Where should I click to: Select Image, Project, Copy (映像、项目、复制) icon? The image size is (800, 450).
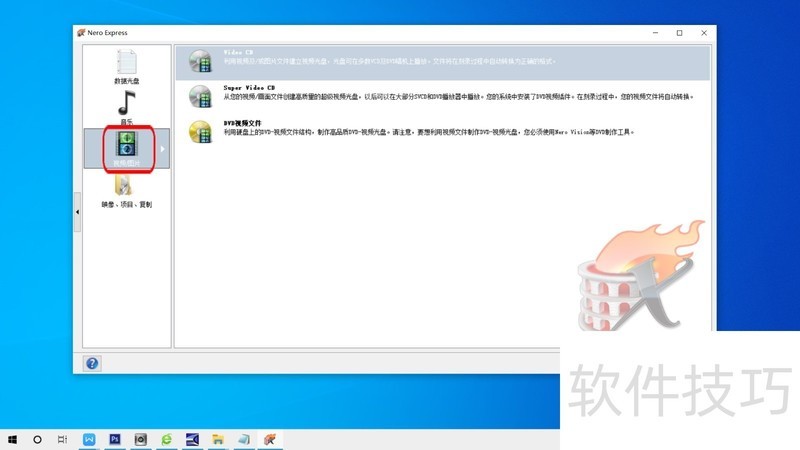pos(126,187)
